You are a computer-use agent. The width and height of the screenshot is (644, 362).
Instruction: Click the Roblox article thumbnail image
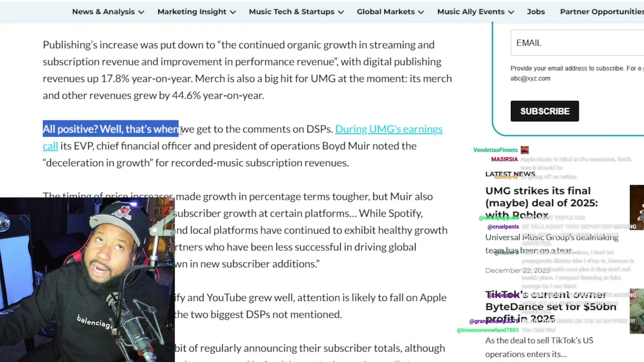click(637, 208)
